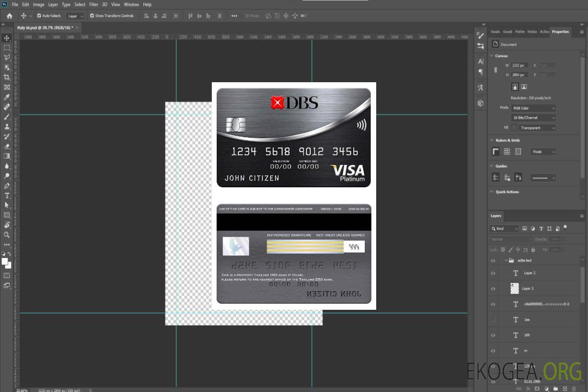Hide the '169' text layer
This screenshot has width=588, height=392.
(x=493, y=335)
